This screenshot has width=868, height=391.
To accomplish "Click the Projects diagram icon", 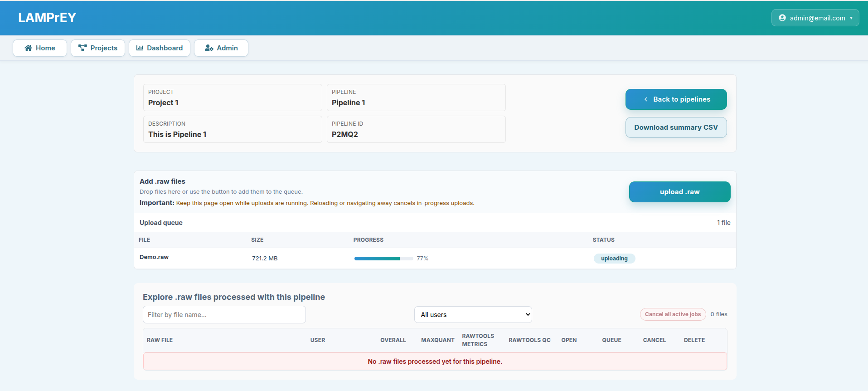I will coord(82,48).
